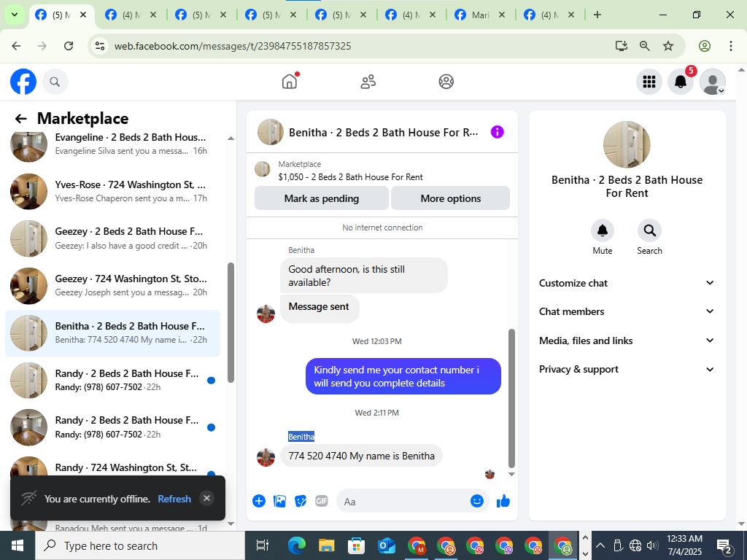This screenshot has width=747, height=560.
Task: Expand the Privacy & support section
Action: tap(627, 369)
